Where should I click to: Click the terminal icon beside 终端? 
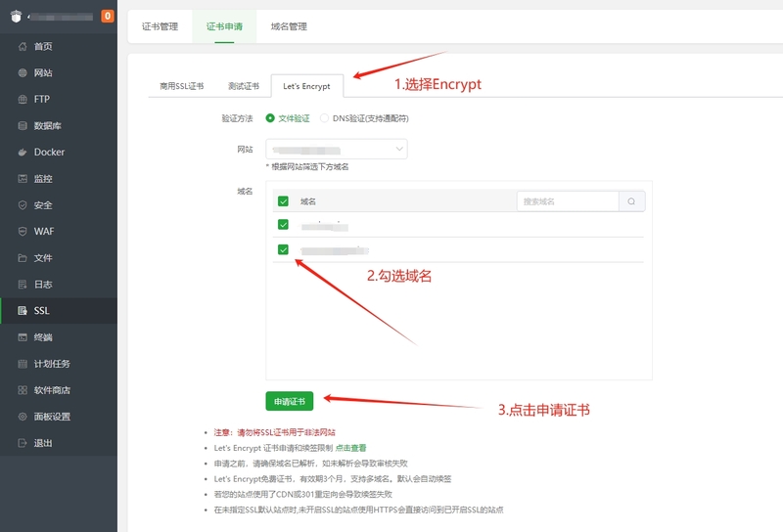[x=23, y=337]
